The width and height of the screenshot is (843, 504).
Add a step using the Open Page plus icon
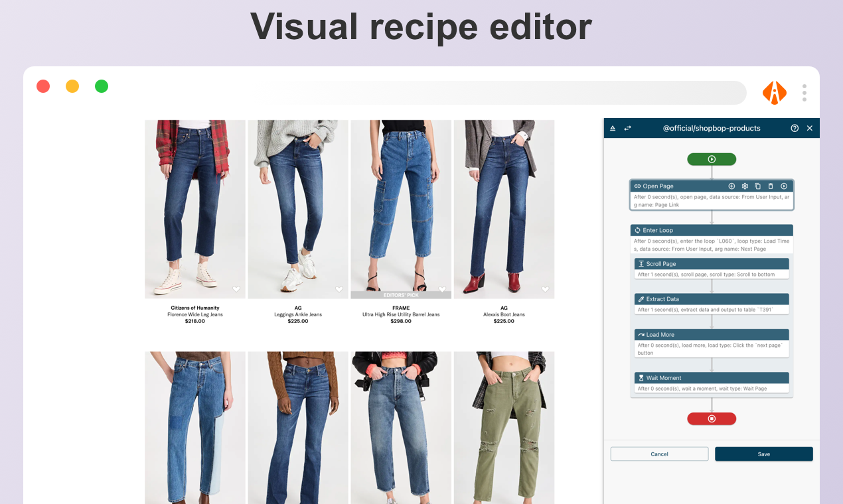(731, 186)
